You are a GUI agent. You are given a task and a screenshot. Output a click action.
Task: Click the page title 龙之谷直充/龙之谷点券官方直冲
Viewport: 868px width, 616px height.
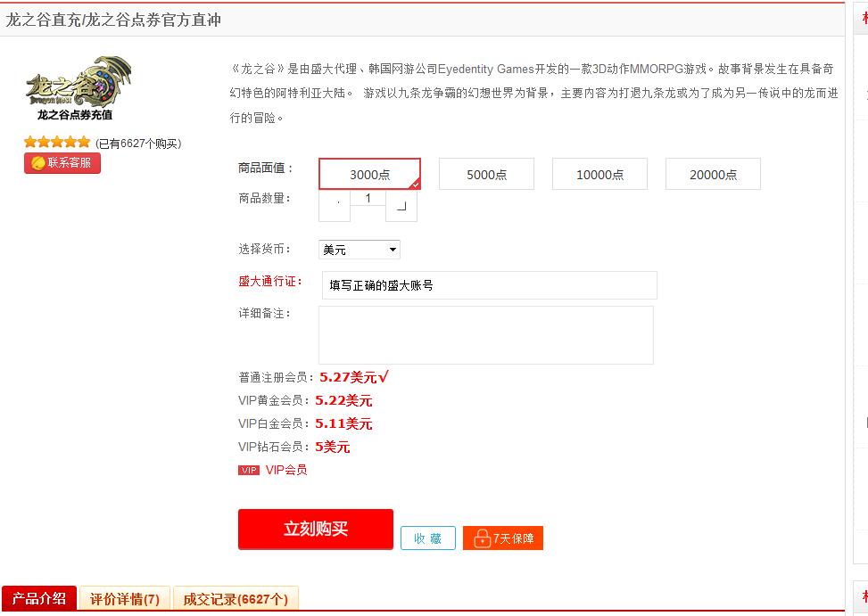click(113, 20)
